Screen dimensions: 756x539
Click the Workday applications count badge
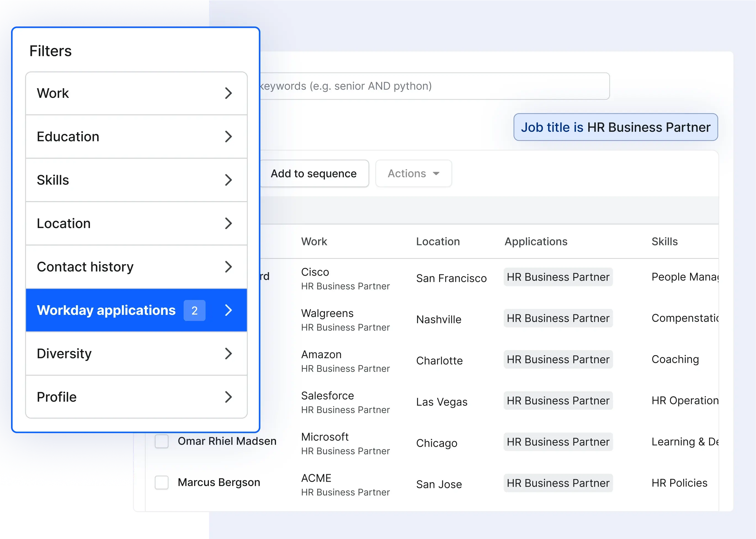(195, 310)
